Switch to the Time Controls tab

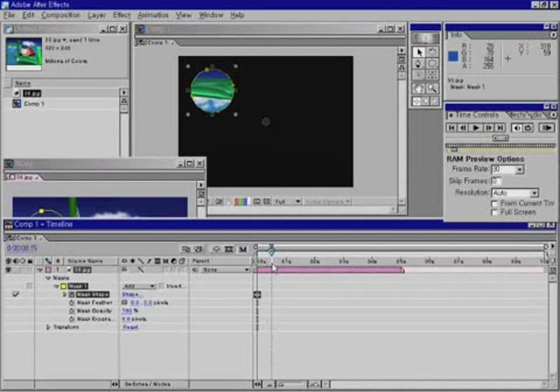[477, 115]
